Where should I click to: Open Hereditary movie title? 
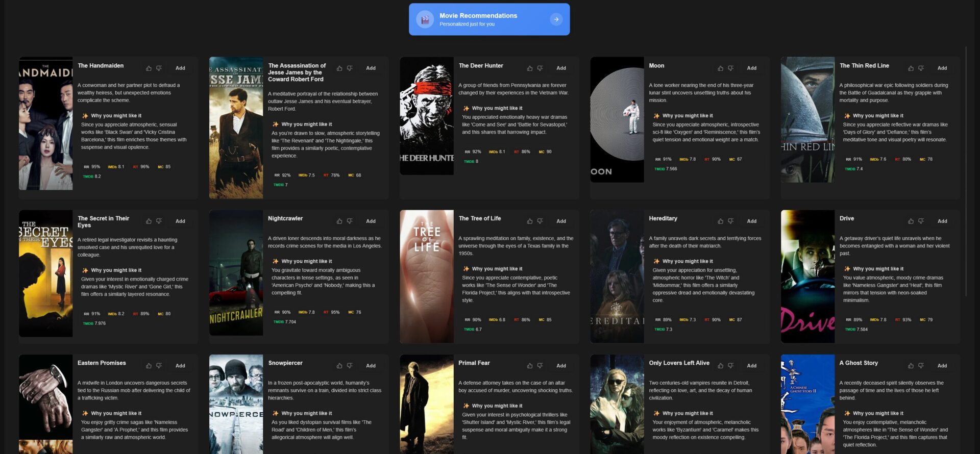tap(663, 218)
